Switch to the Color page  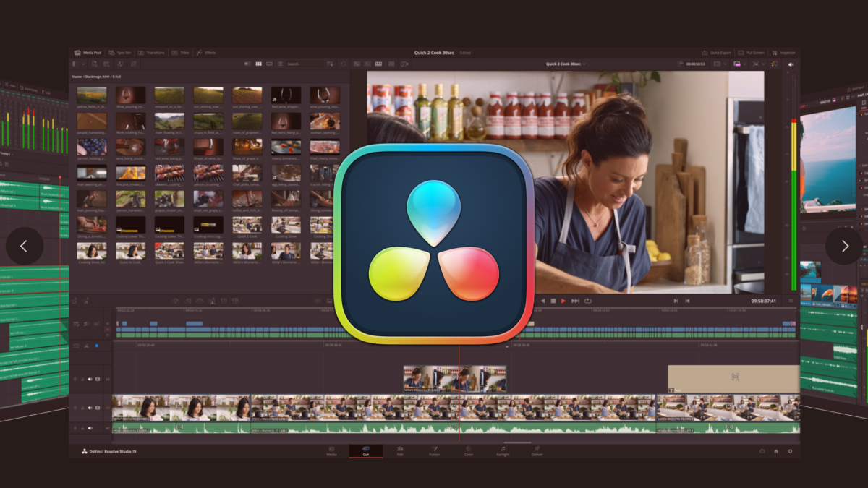[469, 453]
